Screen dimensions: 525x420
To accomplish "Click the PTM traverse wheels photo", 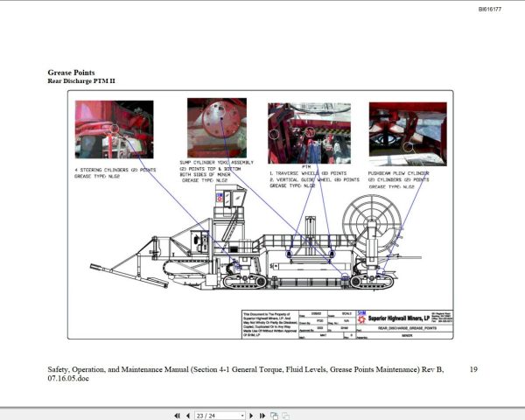I will coord(310,133).
